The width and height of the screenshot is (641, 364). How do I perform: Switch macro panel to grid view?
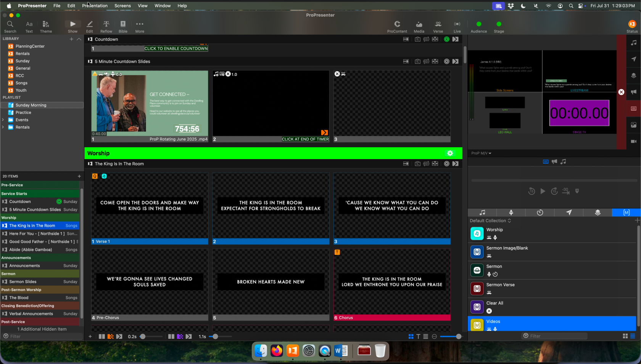pos(625,336)
